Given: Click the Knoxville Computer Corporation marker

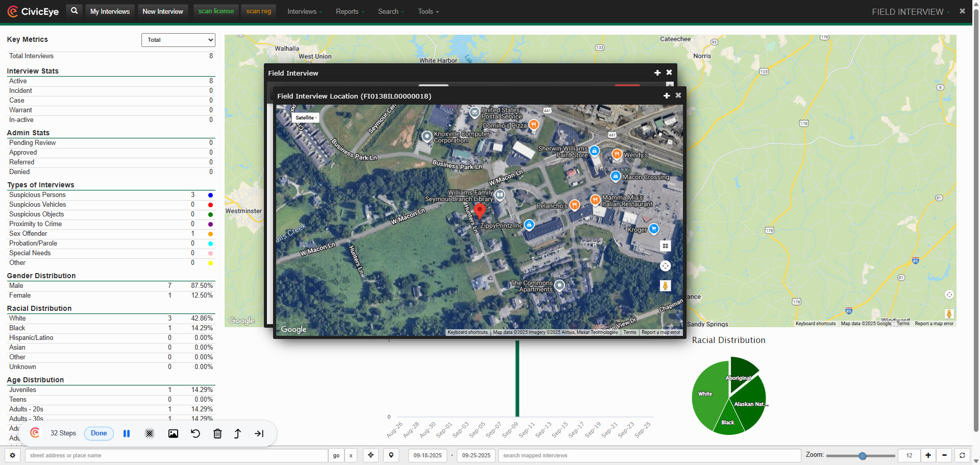Looking at the screenshot, I should pos(427,136).
